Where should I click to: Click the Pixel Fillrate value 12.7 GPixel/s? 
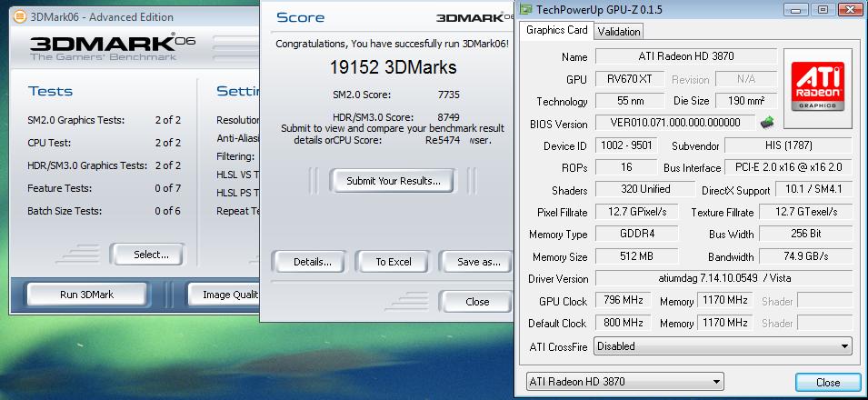point(636,212)
